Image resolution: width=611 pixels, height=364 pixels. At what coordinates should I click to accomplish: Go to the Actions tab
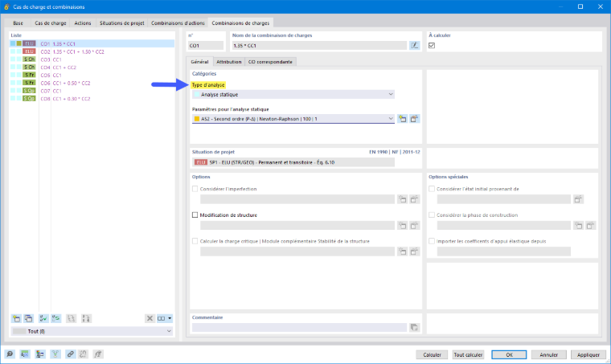pyautogui.click(x=83, y=23)
